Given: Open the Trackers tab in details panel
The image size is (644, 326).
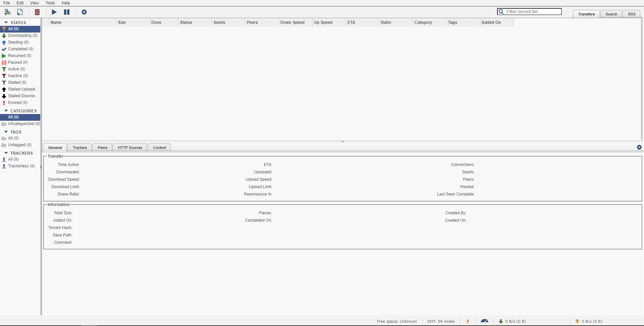Looking at the screenshot, I should pyautogui.click(x=80, y=148).
